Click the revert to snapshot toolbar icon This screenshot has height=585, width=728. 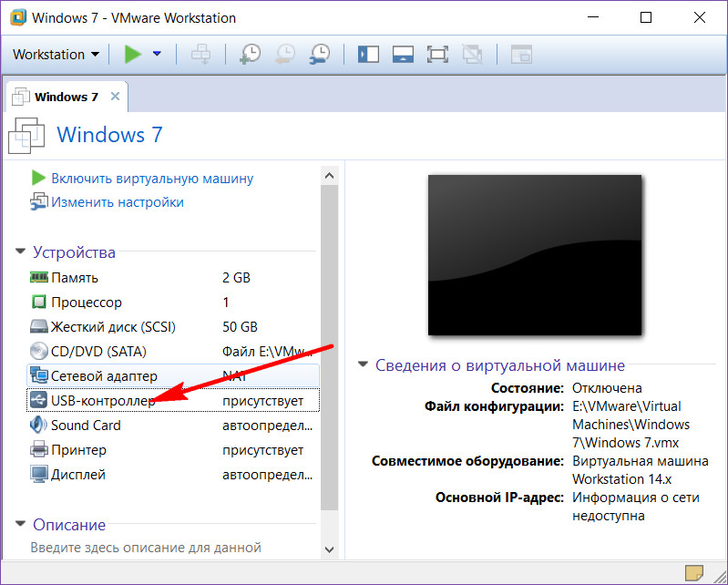(x=285, y=55)
